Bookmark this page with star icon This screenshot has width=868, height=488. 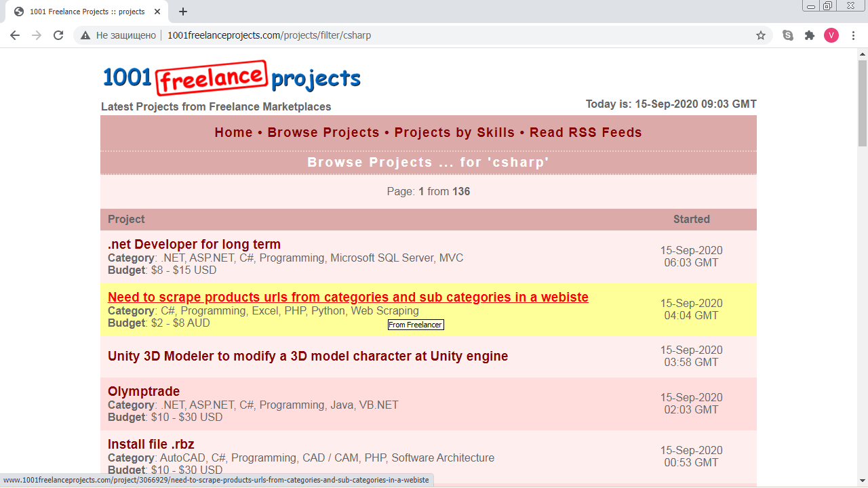tap(761, 35)
